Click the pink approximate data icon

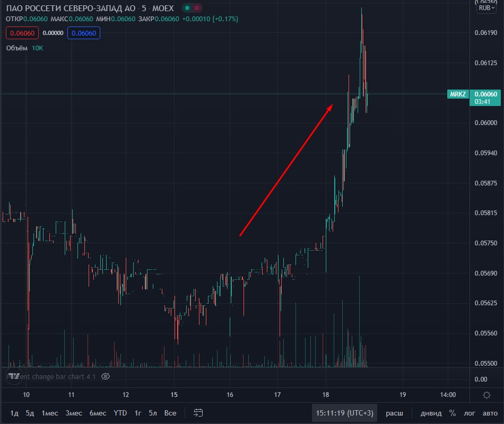click(x=197, y=8)
